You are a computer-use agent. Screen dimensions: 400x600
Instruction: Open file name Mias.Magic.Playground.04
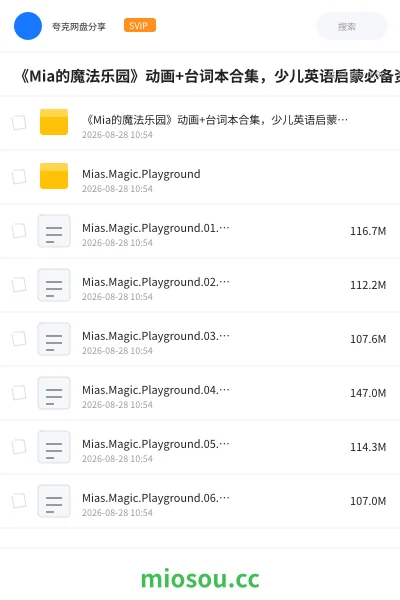[156, 390]
